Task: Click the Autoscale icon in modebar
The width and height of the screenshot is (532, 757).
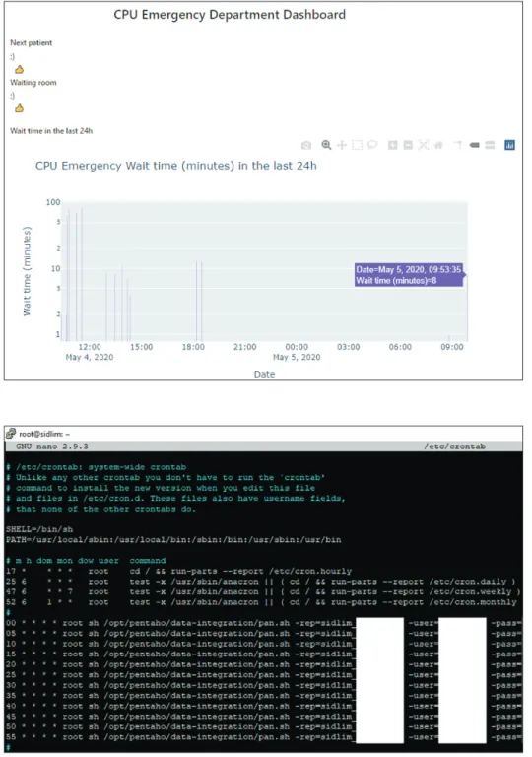Action: [x=424, y=145]
